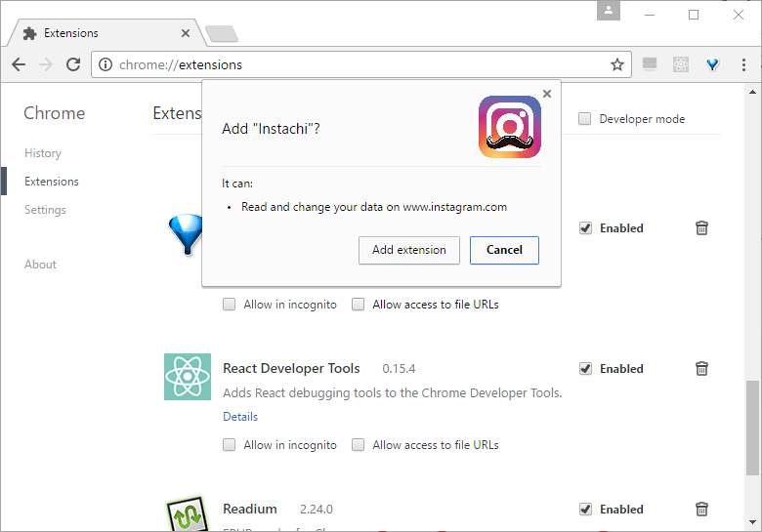Click the Add "Instachi"? dialog heading
This screenshot has width=762, height=532.
click(271, 129)
